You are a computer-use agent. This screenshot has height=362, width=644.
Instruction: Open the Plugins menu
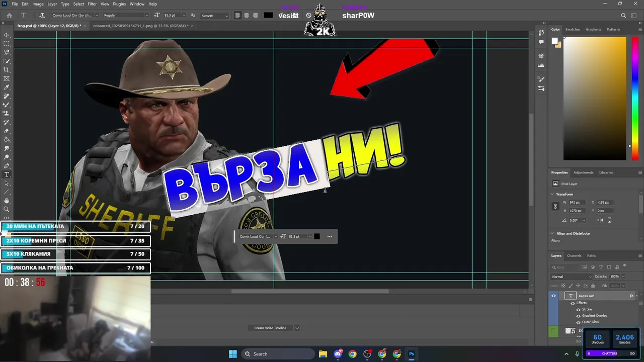click(119, 4)
